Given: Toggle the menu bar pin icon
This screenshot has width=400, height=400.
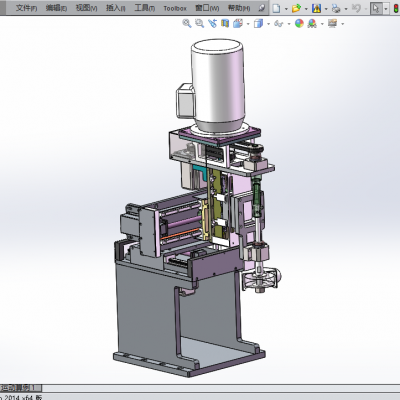Looking at the screenshot, I should pos(262,8).
